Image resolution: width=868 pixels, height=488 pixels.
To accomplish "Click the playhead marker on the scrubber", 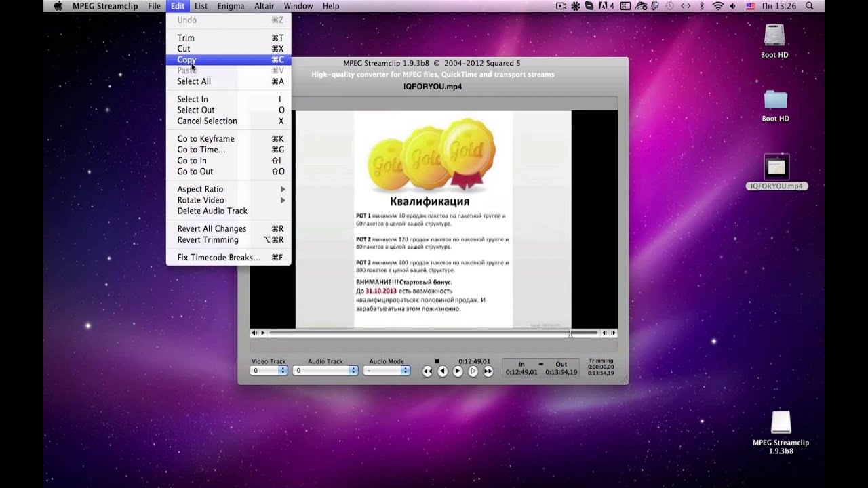I will pyautogui.click(x=570, y=333).
